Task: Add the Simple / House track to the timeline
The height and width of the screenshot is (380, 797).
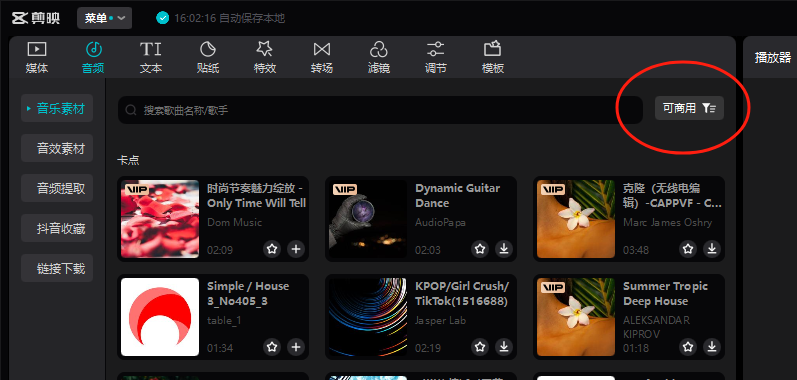Action: 296,347
